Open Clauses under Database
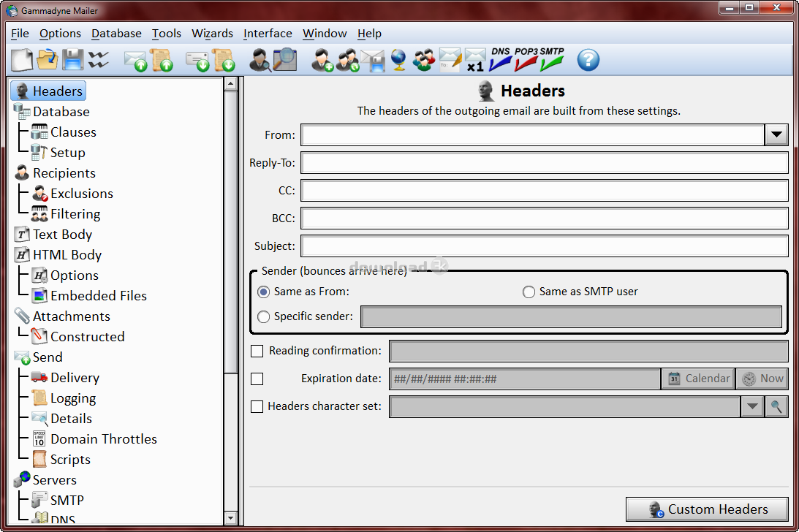The image size is (799, 532). click(64, 132)
